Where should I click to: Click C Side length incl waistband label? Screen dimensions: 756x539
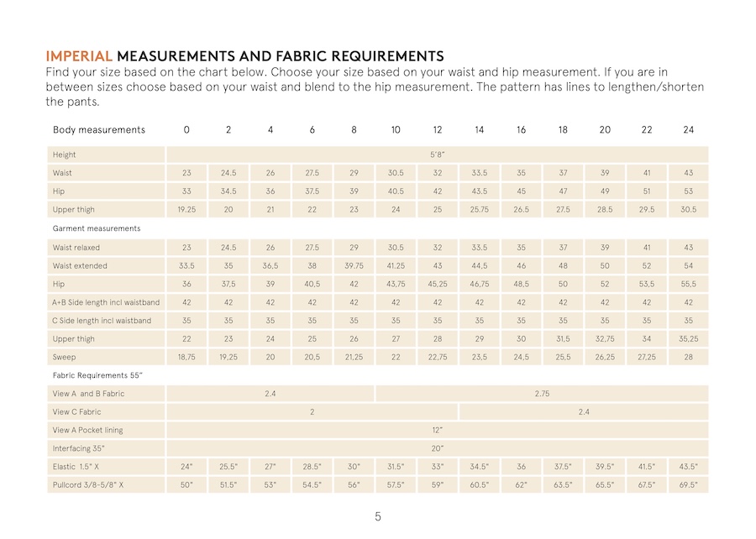coord(102,321)
